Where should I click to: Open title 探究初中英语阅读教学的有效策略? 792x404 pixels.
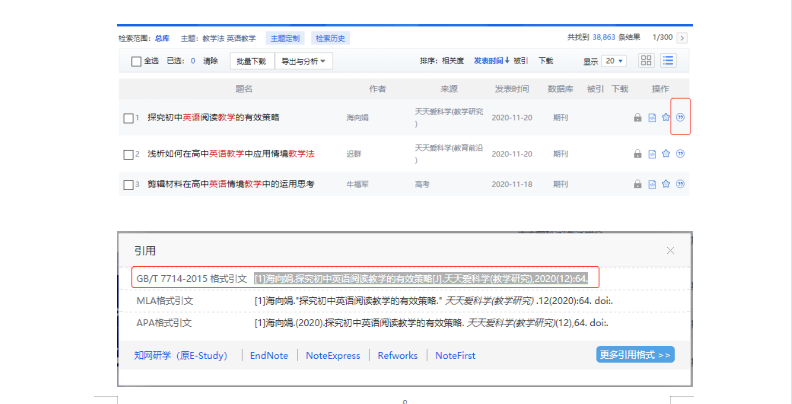coord(213,118)
